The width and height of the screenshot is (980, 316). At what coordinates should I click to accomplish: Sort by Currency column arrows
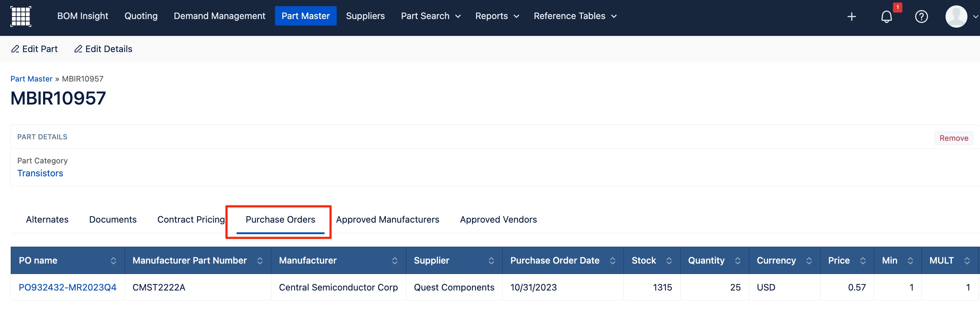809,260
